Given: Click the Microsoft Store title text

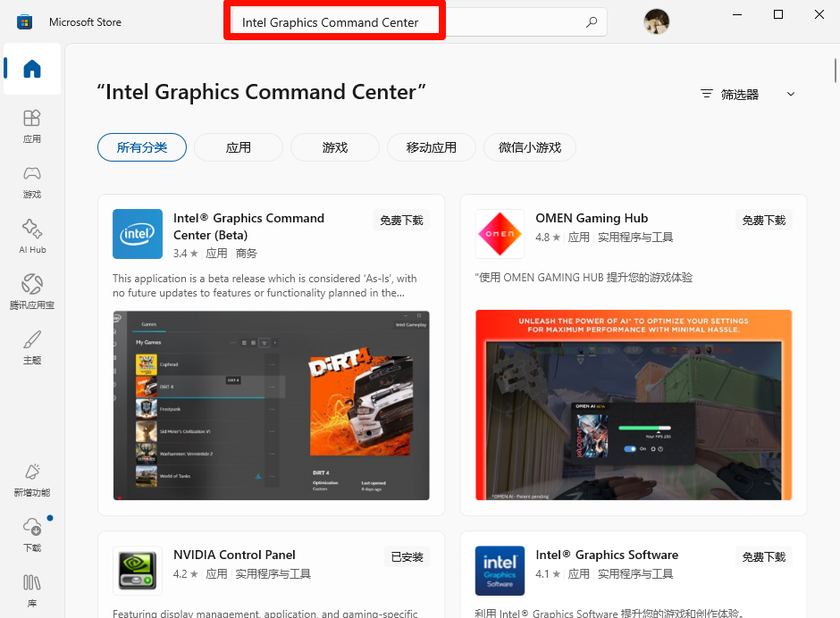Looking at the screenshot, I should coord(85,22).
